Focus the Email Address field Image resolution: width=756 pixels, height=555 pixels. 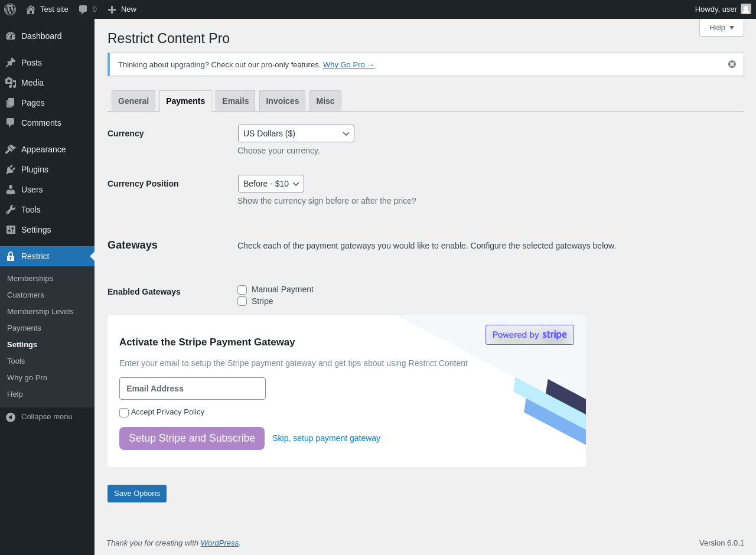tap(193, 389)
